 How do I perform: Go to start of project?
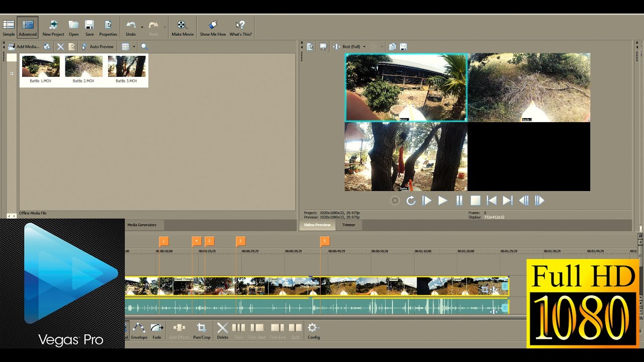point(492,201)
